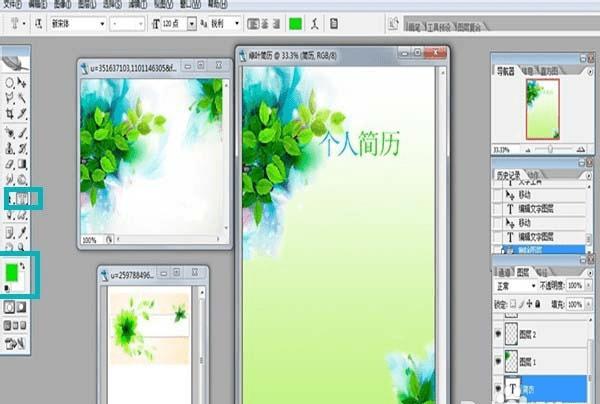This screenshot has width=600, height=404.
Task: Open the Tool Presets tab in palette well
Action: pos(438,27)
